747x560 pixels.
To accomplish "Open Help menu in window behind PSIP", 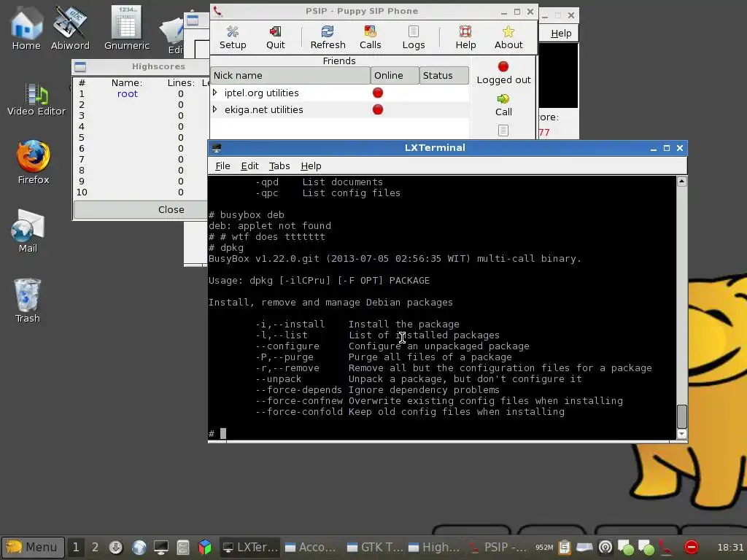I will tap(561, 34).
